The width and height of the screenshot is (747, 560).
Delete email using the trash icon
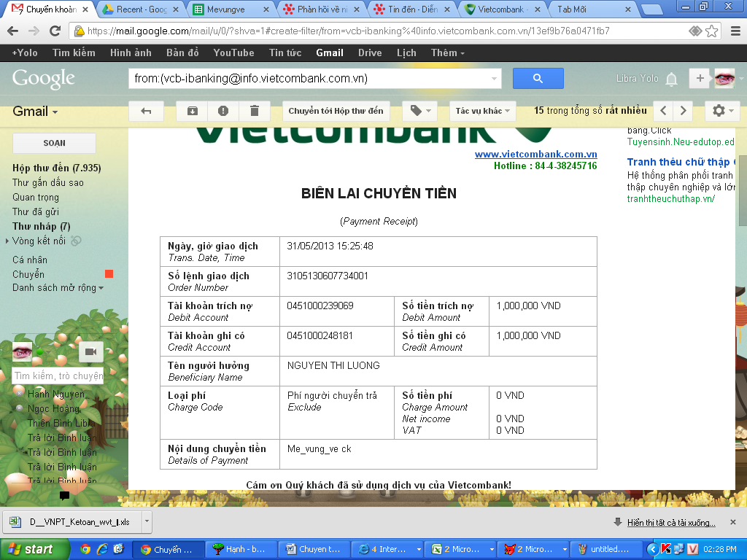tap(255, 111)
